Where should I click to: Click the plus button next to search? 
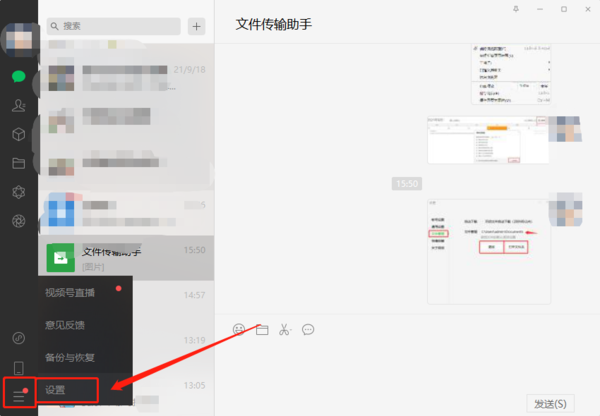tap(196, 26)
